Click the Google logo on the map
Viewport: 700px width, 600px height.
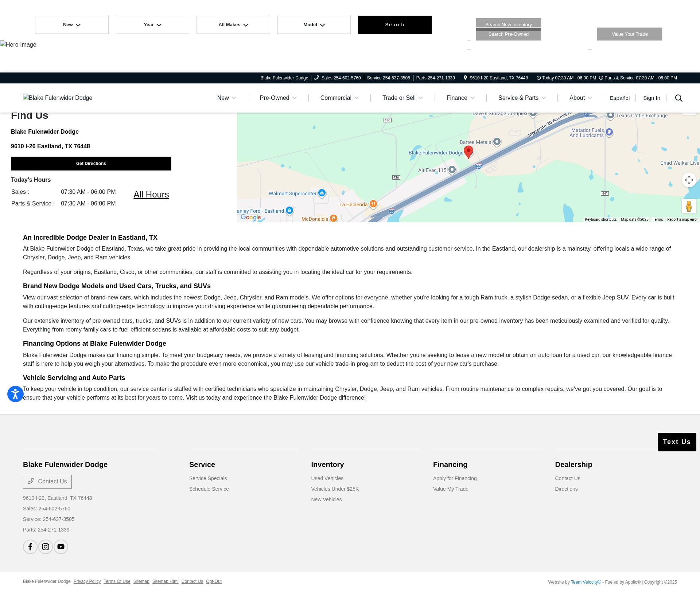click(x=251, y=217)
